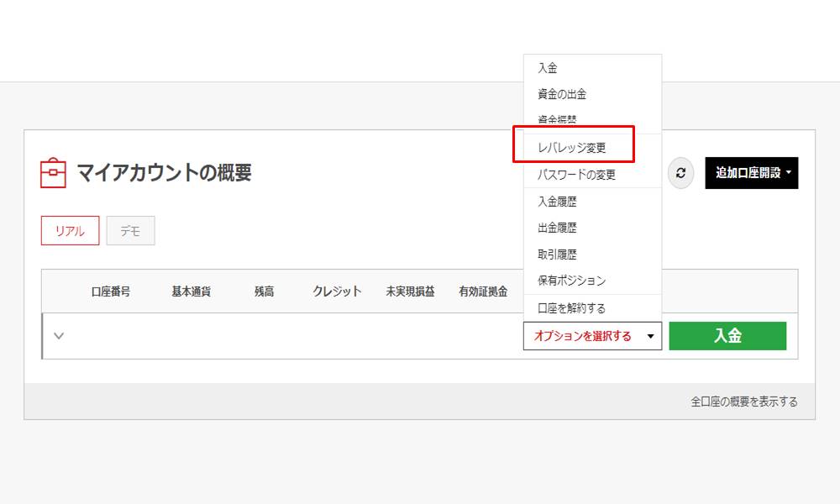Open the オプションを選択する dropdown
Viewport: 840px width, 504px height.
click(x=592, y=336)
